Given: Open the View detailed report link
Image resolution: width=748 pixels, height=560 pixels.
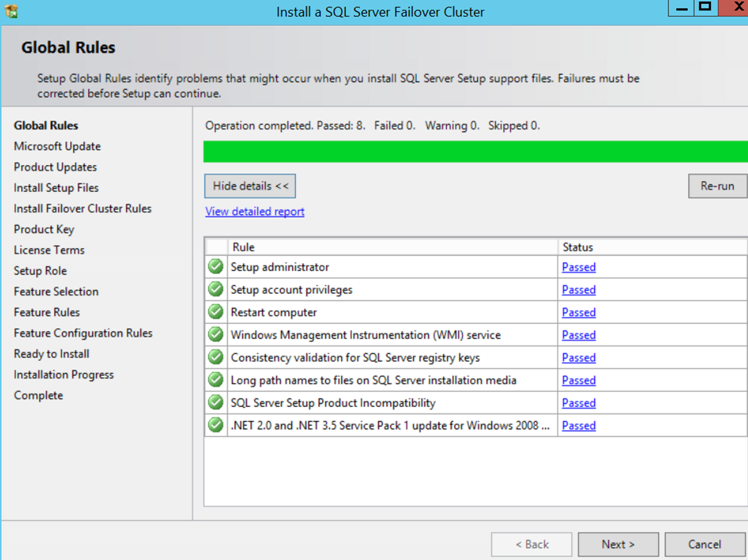Looking at the screenshot, I should click(x=255, y=211).
